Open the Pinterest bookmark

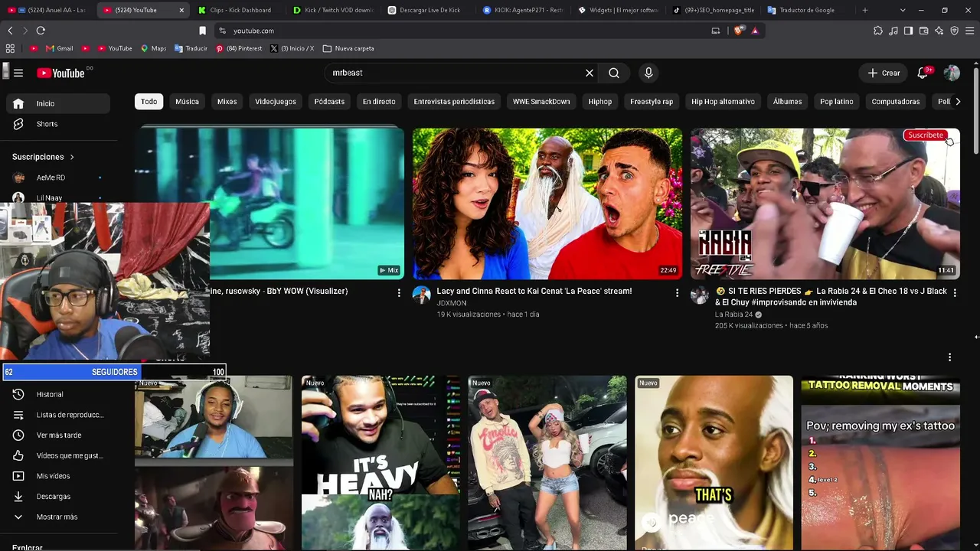coord(239,48)
